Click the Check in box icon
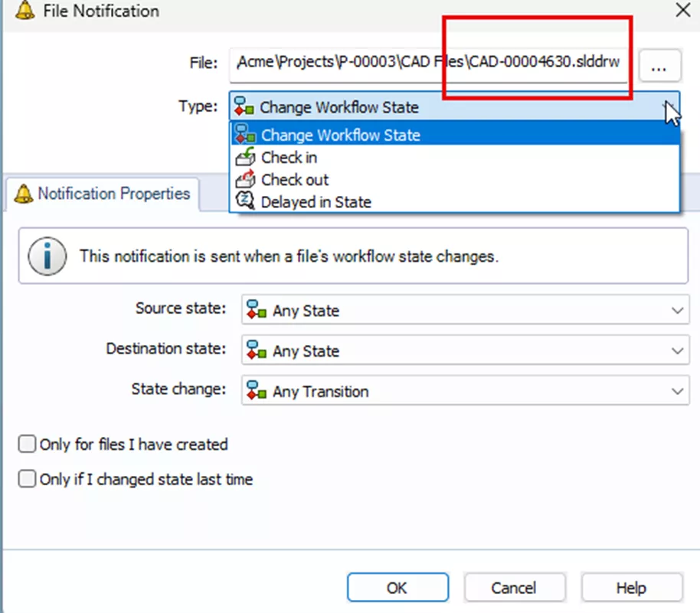 pos(245,157)
